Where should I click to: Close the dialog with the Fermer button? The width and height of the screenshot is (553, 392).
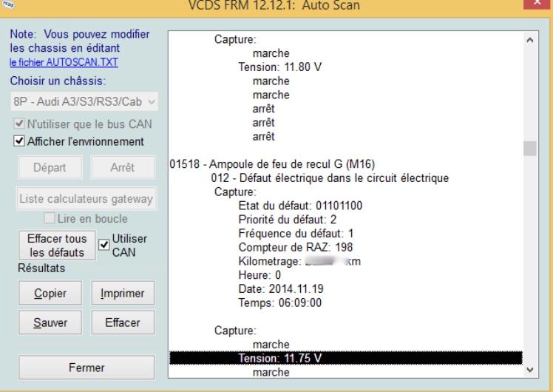point(86,368)
